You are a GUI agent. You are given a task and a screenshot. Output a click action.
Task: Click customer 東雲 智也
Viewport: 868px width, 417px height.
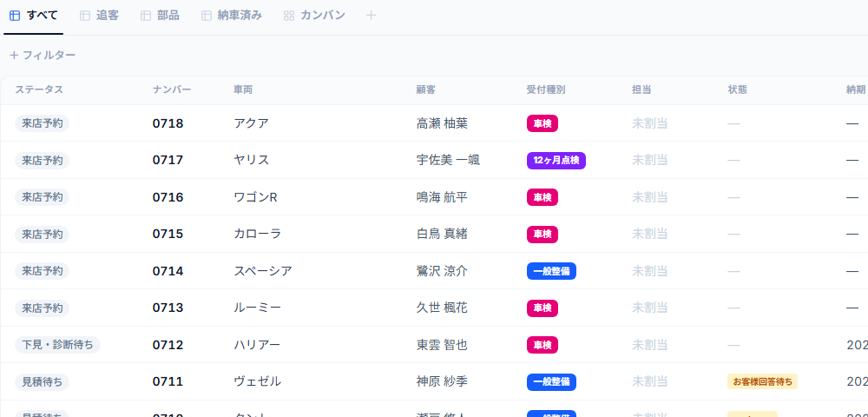click(442, 345)
